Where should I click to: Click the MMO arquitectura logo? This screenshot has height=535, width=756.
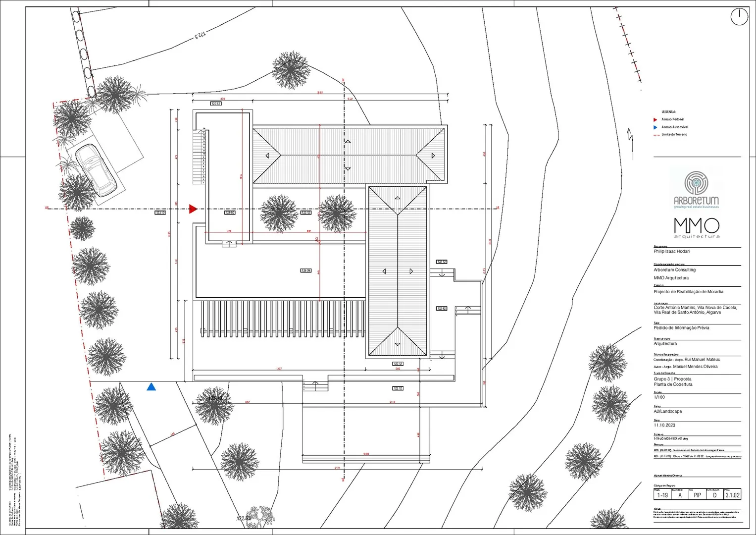696,227
